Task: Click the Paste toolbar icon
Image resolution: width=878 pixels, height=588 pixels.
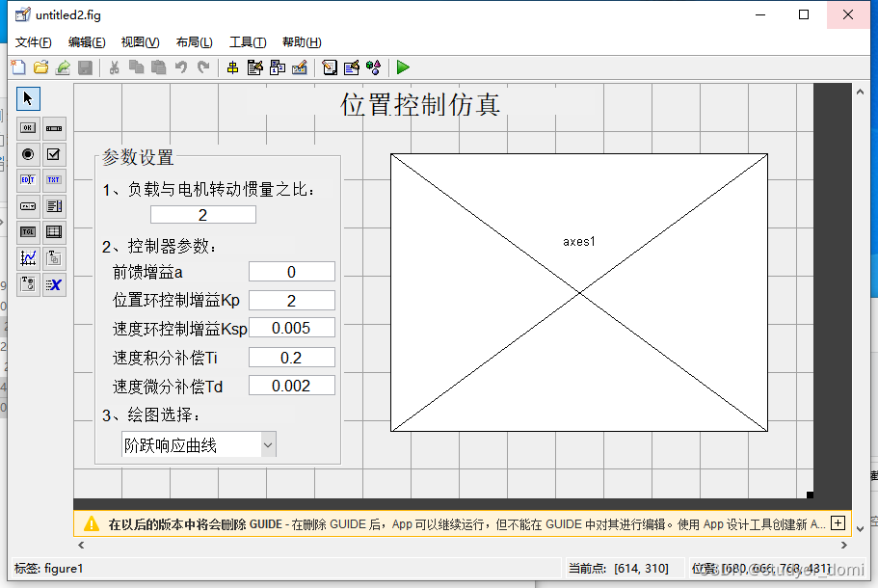Action: [159, 67]
